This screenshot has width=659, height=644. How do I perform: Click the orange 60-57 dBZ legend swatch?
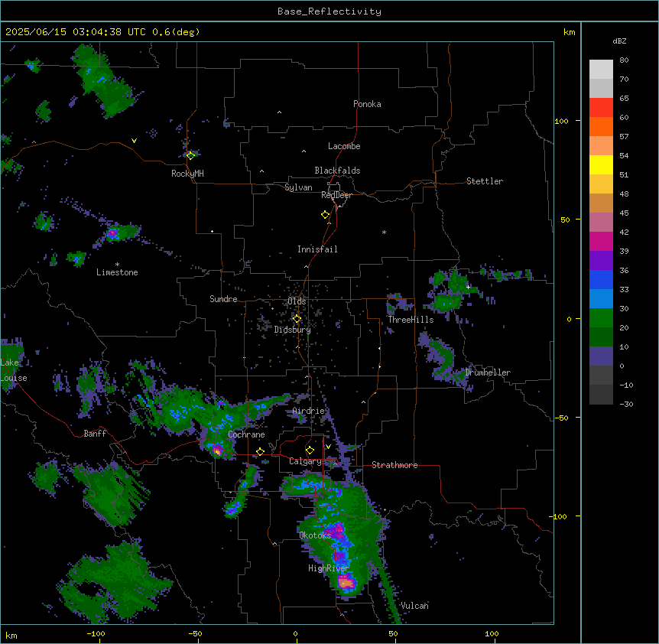tap(601, 126)
